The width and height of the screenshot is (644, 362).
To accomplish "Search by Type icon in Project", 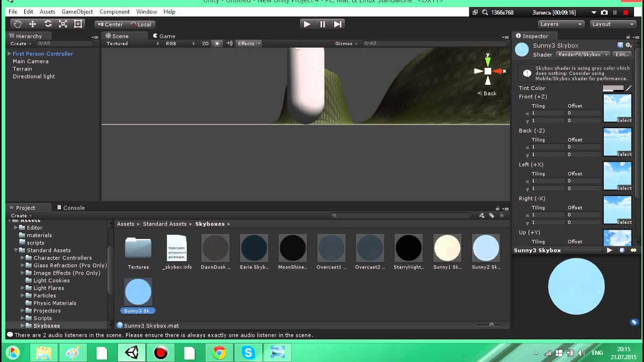I will (x=481, y=215).
